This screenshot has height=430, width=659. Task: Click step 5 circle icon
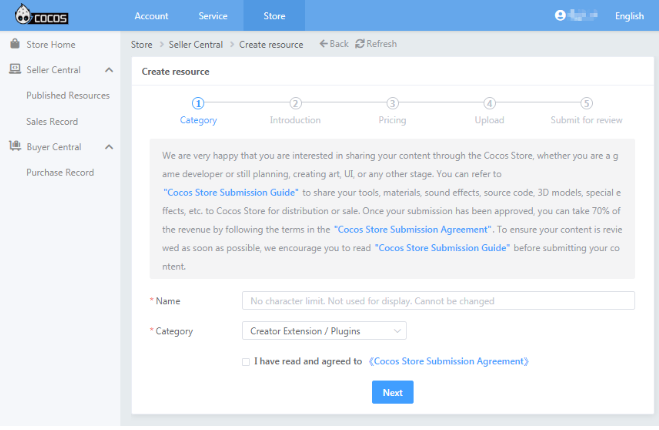click(586, 103)
